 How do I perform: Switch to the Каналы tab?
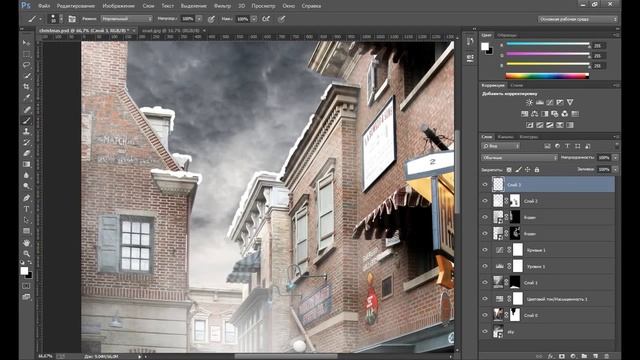[x=506, y=137]
